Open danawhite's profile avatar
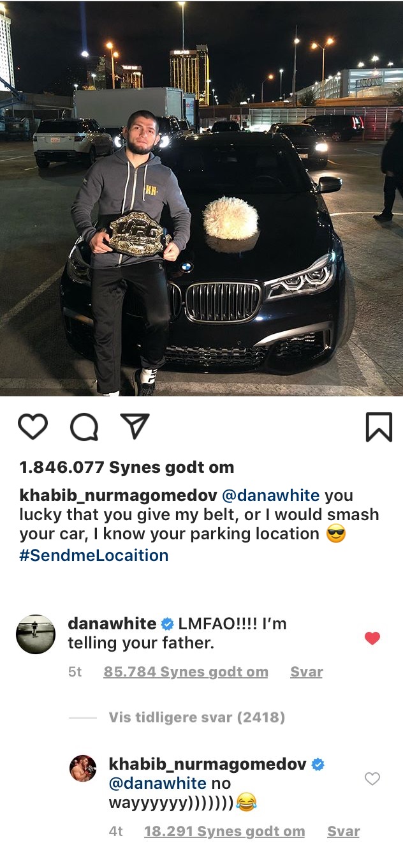Screen dimensions: 403x868 click(x=35, y=634)
